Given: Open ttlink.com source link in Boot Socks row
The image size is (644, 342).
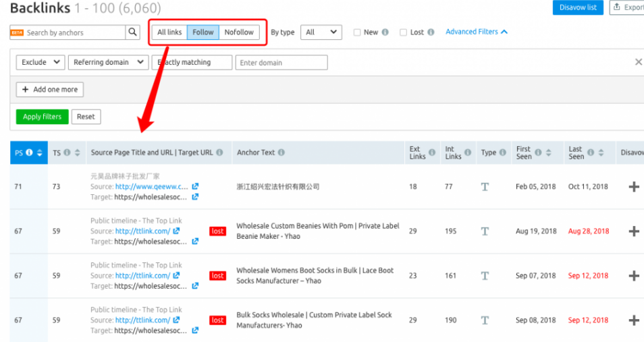Looking at the screenshot, I should pos(142,275).
